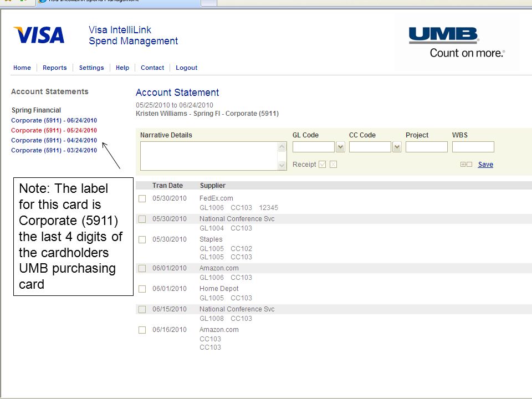Click the split-row icon beside Save
Screen dimensions: 532x399
[x=466, y=165]
